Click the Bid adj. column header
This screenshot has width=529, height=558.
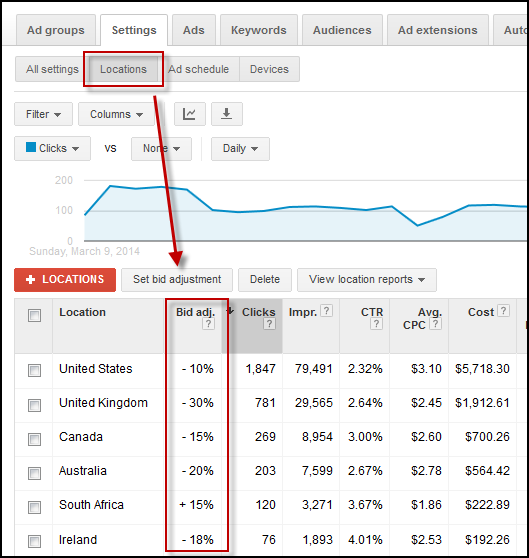tap(195, 312)
